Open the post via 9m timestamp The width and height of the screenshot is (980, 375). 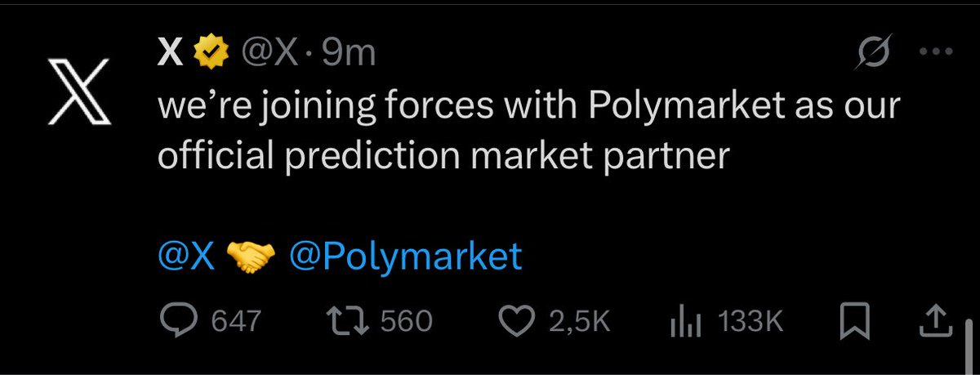pos(350,54)
